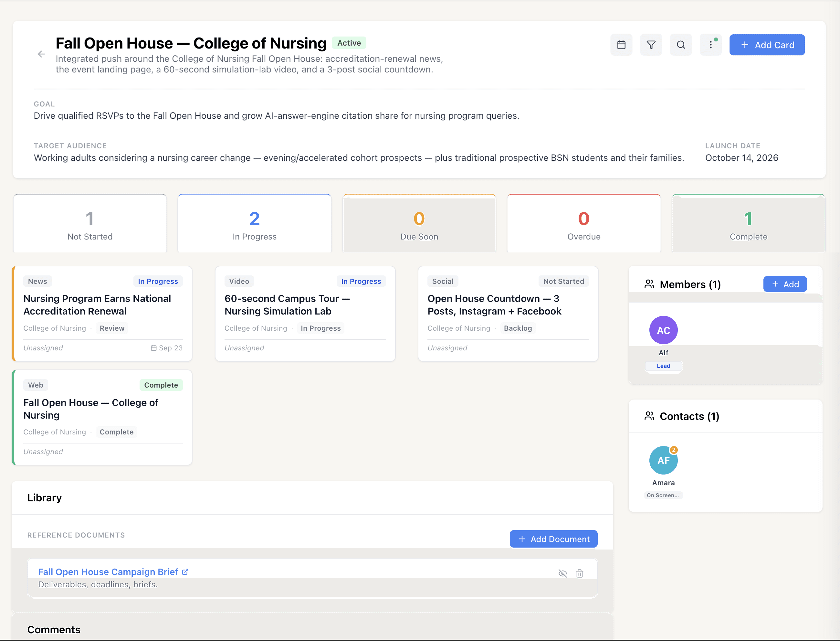Open the Nursing Program Earns National Accreditation card
This screenshot has width=840, height=641.
[102, 314]
